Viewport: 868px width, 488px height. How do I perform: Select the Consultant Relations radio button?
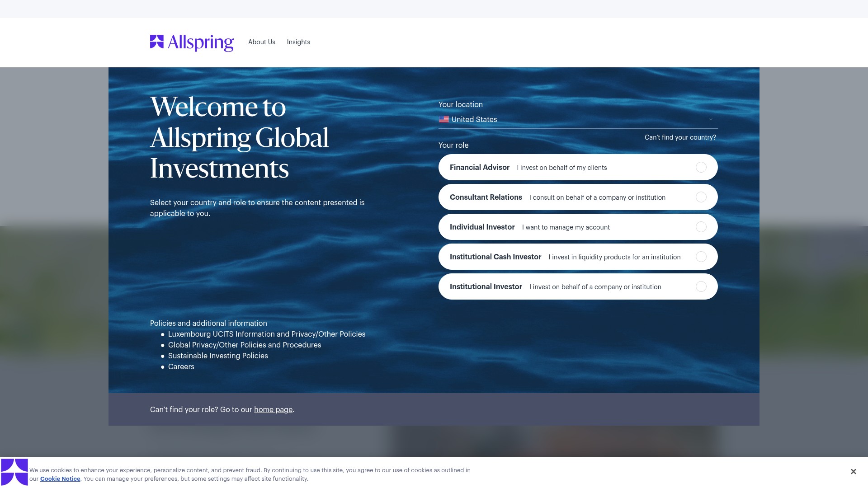tap(701, 197)
